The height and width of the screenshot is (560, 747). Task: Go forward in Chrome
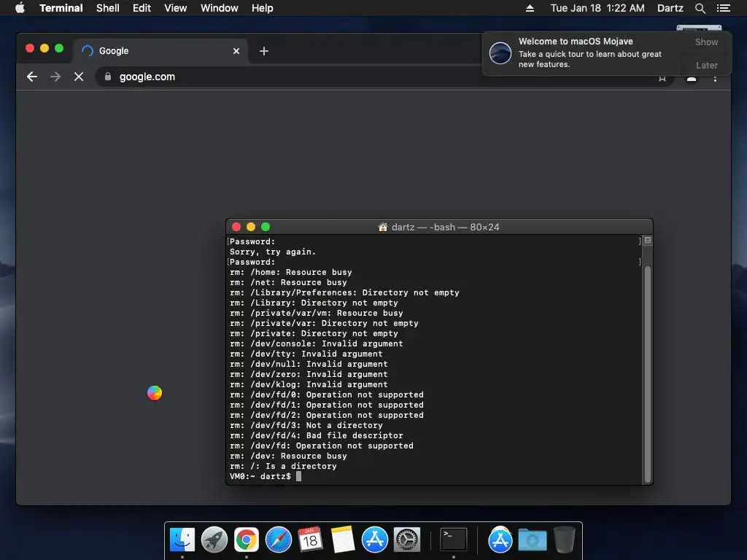point(55,77)
